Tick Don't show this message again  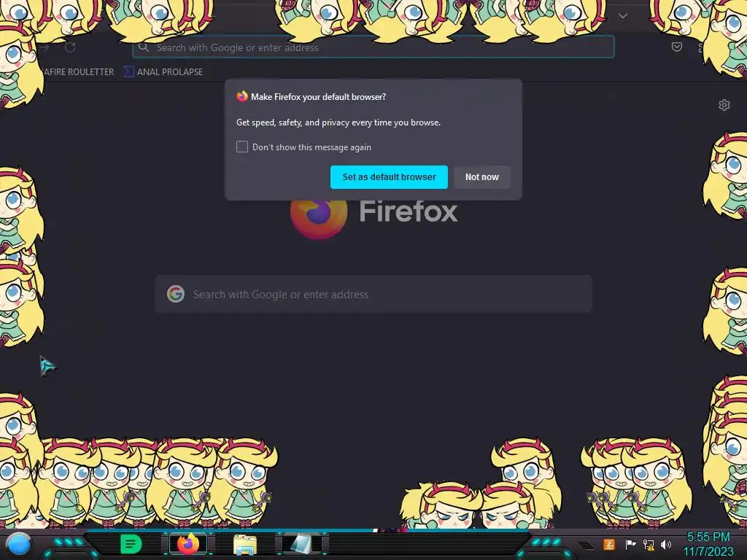tap(242, 147)
